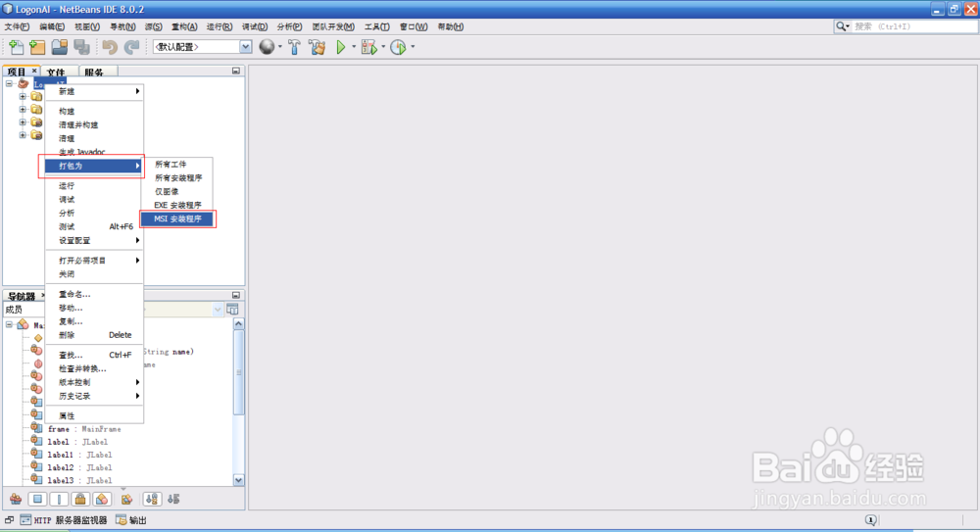Collapse the LogonAI project root node
Screen dimensions: 980x532
coord(10,84)
